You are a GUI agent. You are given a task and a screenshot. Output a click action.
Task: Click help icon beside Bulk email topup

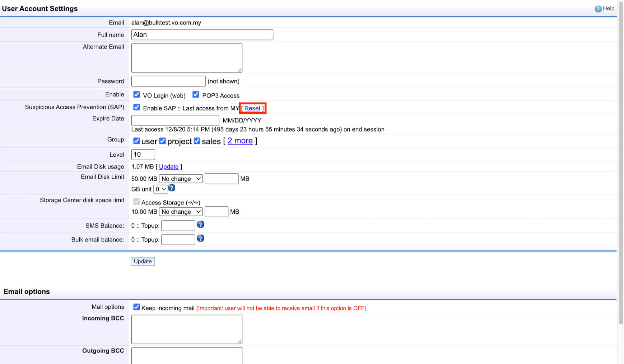201,238
